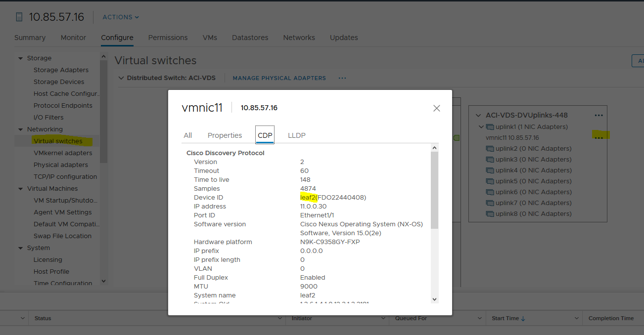The image size is (644, 335).
Task: Collapse the Virtual Machines section
Action: (20, 188)
